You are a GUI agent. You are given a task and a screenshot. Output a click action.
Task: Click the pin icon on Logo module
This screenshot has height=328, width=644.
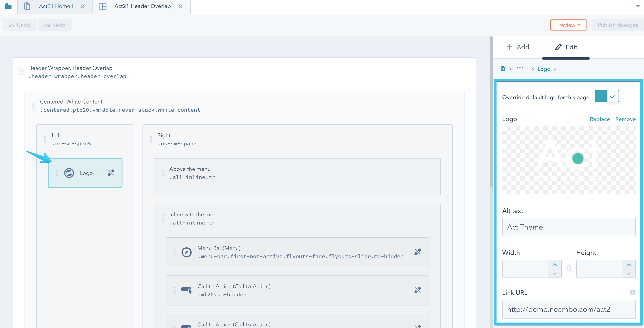pyautogui.click(x=111, y=173)
